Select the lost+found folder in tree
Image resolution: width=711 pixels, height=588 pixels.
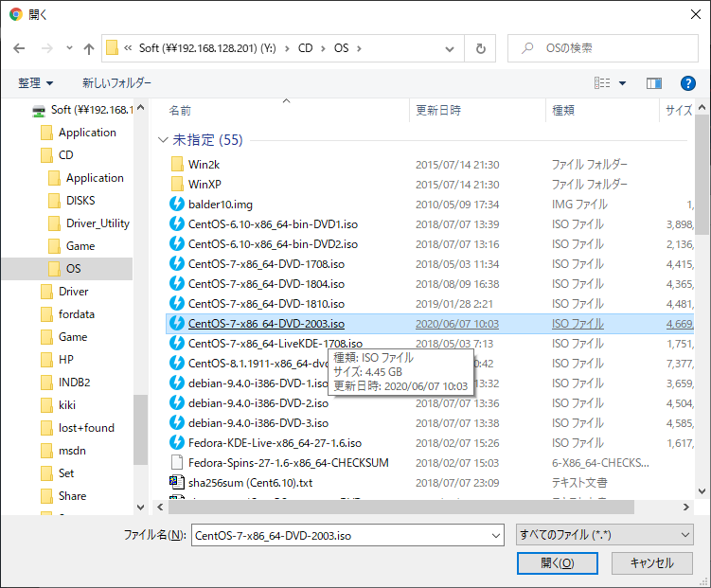(x=78, y=428)
